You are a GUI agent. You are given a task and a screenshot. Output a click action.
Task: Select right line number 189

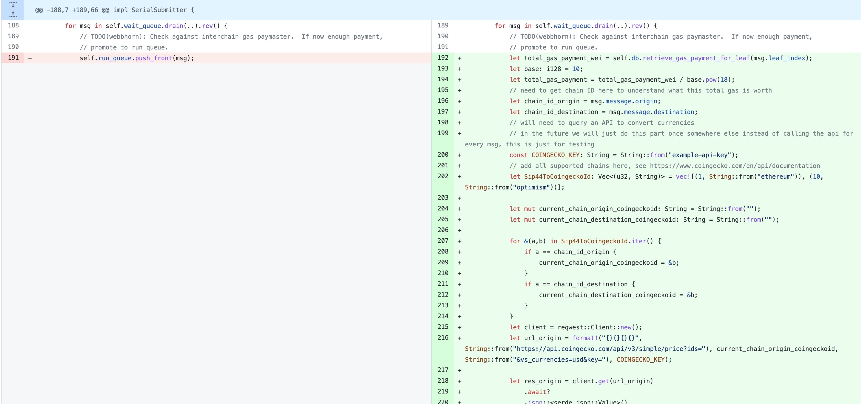coord(443,25)
